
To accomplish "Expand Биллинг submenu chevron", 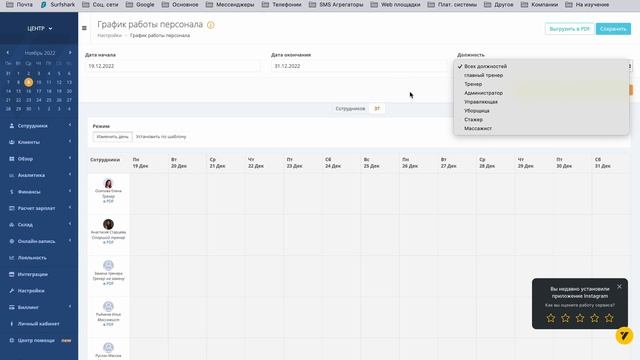I will point(70,306).
